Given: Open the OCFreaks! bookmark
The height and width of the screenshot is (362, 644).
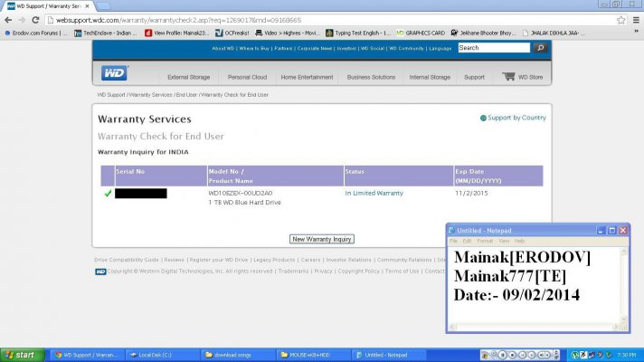Looking at the screenshot, I should [232, 33].
